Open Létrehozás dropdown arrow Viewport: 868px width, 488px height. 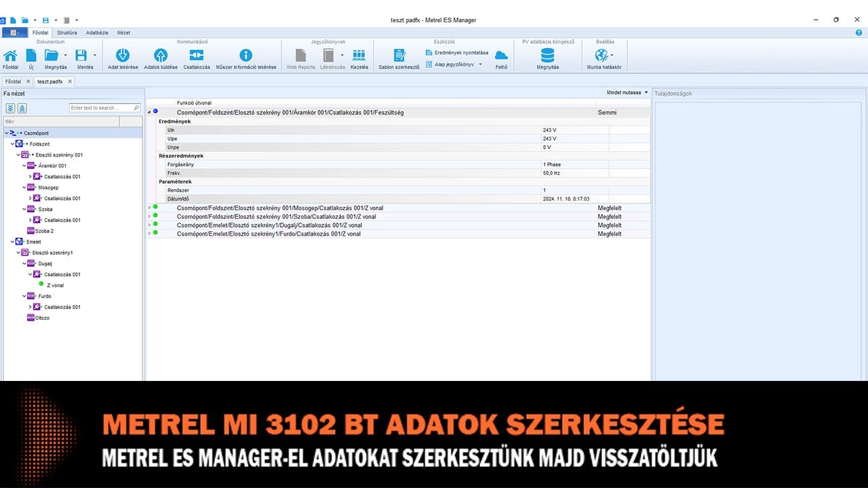[342, 55]
